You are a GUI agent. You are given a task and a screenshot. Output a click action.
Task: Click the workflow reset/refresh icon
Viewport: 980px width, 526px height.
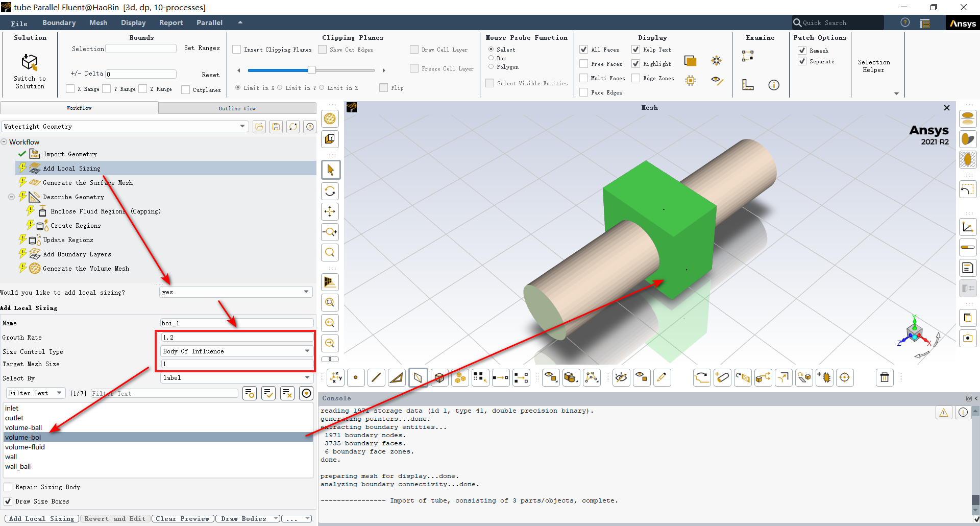pos(293,127)
